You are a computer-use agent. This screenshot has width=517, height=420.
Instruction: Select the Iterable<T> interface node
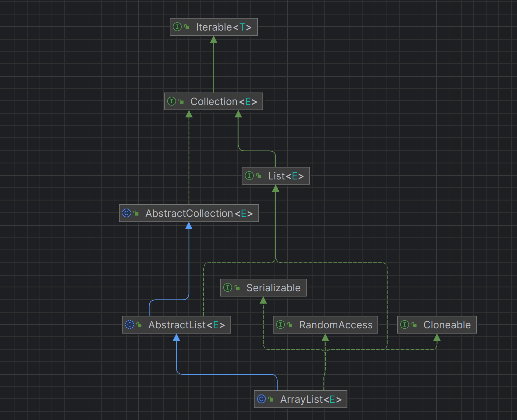pos(214,27)
